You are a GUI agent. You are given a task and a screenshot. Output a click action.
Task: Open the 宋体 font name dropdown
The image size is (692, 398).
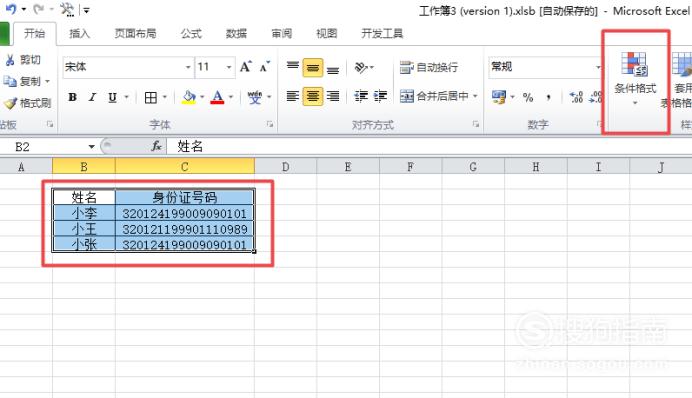pyautogui.click(x=188, y=67)
